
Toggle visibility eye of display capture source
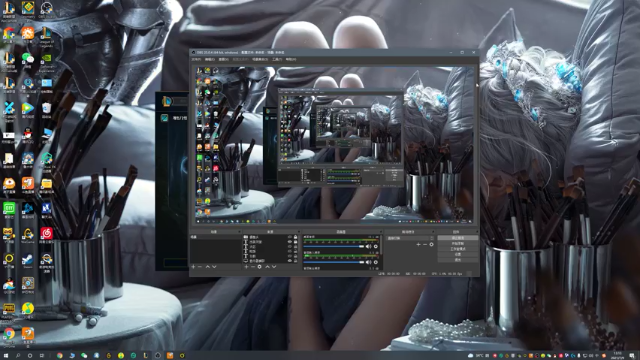(290, 260)
